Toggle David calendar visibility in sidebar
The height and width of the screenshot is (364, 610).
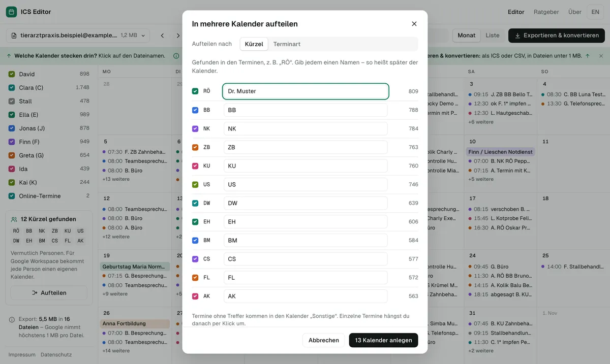(x=12, y=74)
